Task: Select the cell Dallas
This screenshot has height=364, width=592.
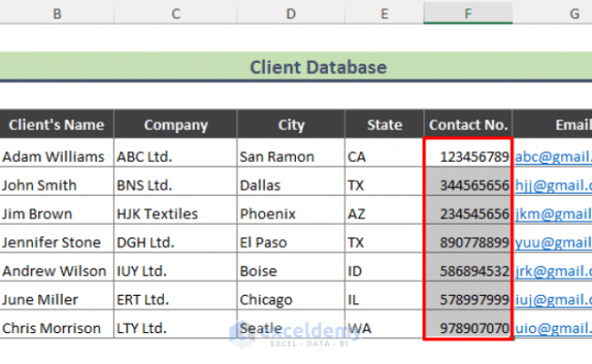Action: click(x=291, y=181)
